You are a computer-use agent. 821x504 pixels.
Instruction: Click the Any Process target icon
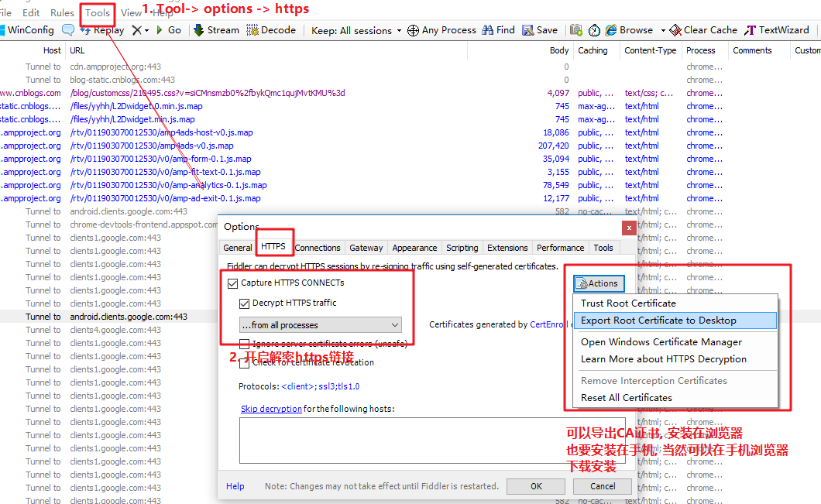(413, 30)
